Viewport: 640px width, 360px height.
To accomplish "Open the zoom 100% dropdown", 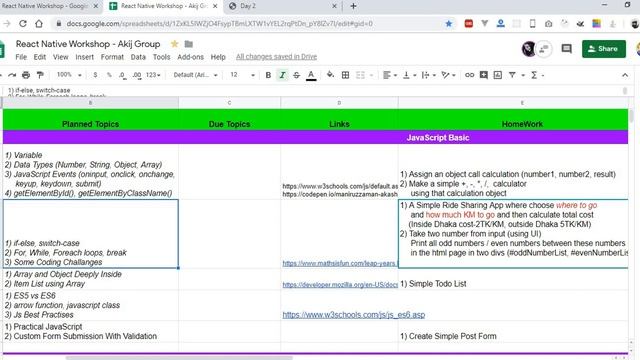I will pyautogui.click(x=69, y=75).
